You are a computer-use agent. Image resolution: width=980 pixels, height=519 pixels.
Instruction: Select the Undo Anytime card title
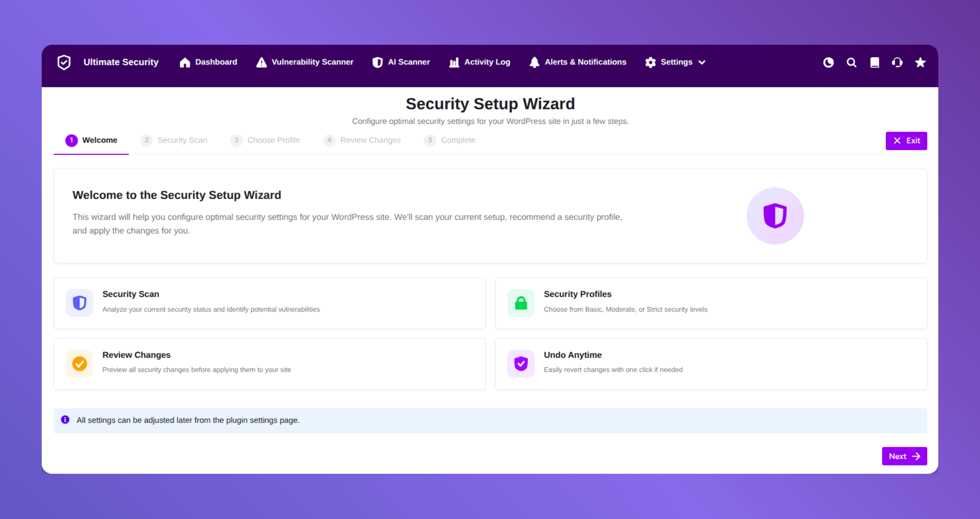(573, 355)
